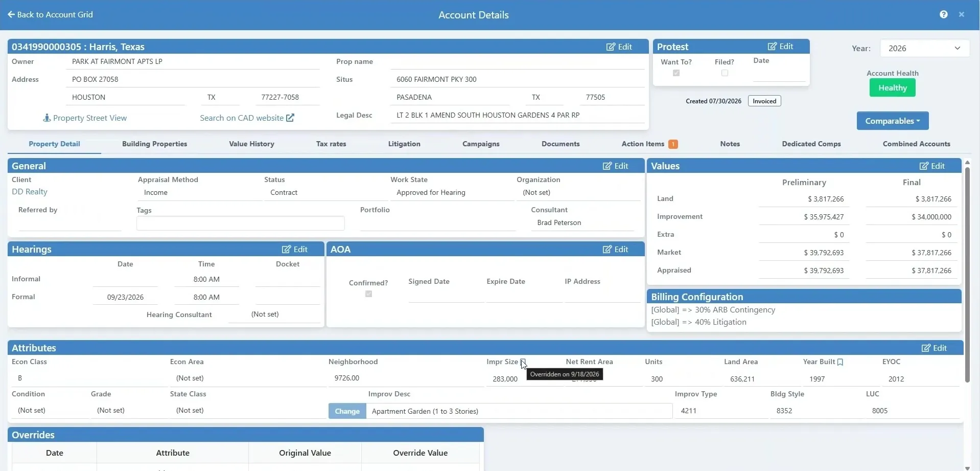The height and width of the screenshot is (471, 980).
Task: Edit the Hearings section
Action: 294,249
